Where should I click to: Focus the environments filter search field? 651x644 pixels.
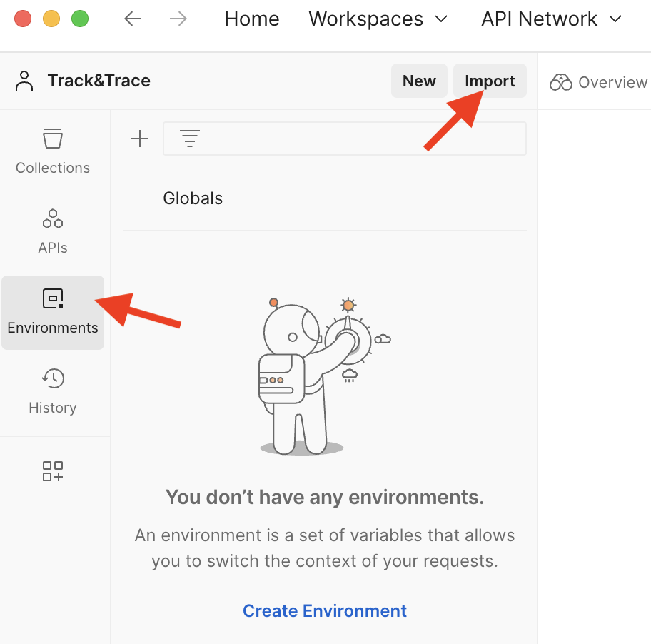click(357, 139)
